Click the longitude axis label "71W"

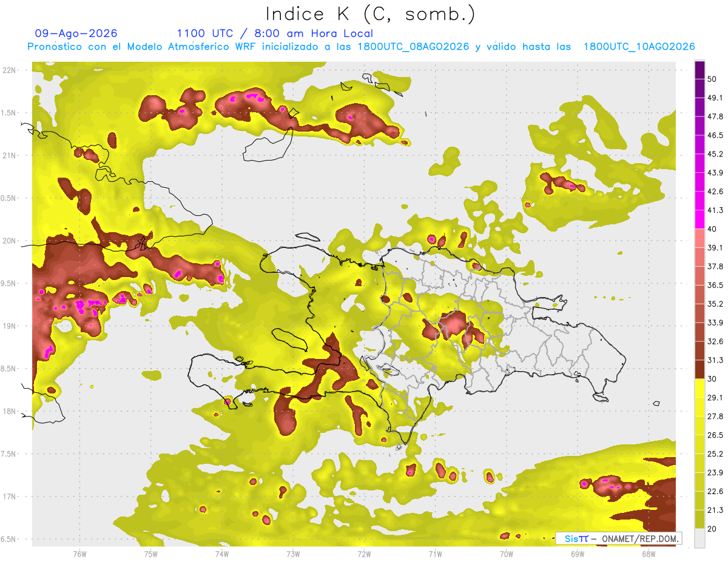click(435, 554)
